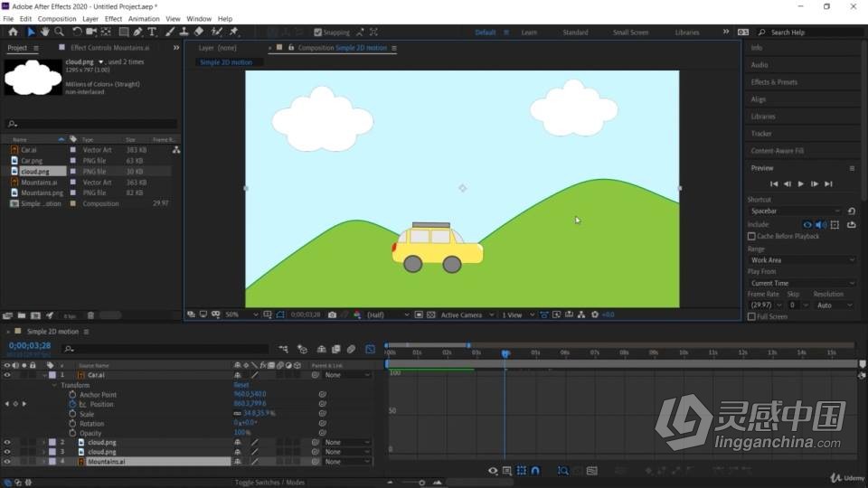Open the Animation menu
This screenshot has height=488, width=868.
pos(144,19)
